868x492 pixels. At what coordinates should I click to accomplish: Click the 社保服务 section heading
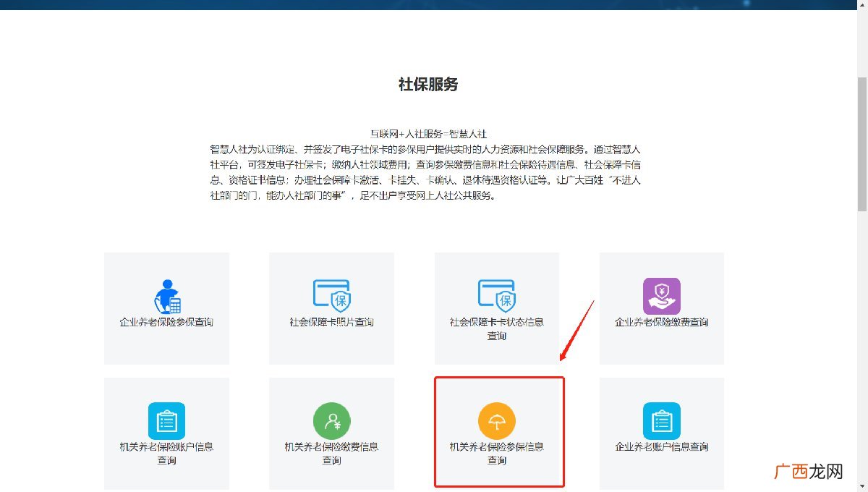pyautogui.click(x=428, y=85)
